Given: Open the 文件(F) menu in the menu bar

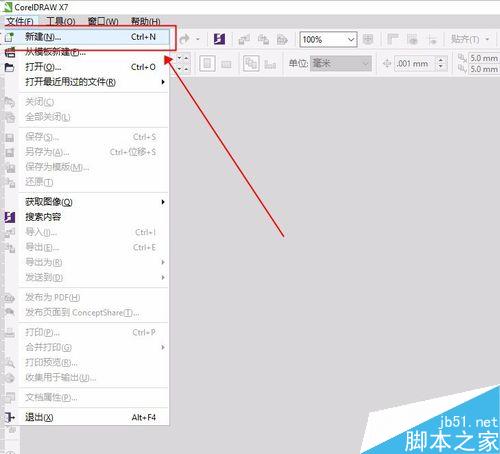Looking at the screenshot, I should tap(20, 22).
